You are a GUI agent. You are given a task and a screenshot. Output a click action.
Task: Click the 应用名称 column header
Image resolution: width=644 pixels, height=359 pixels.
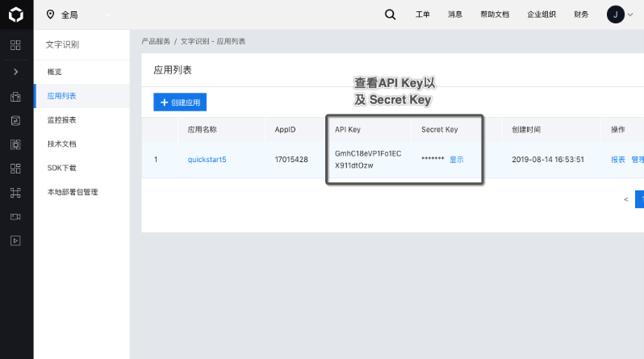[202, 129]
